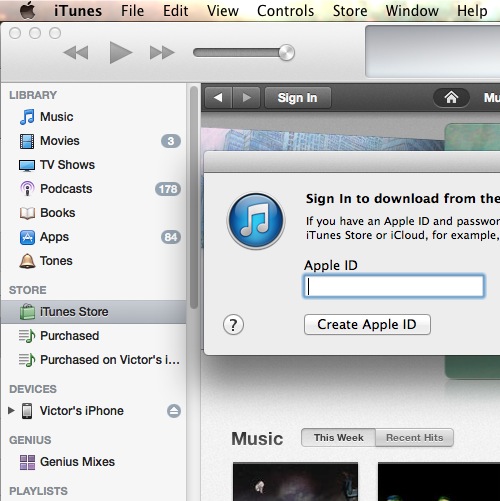Select iTunes Store in the sidebar

93,312
